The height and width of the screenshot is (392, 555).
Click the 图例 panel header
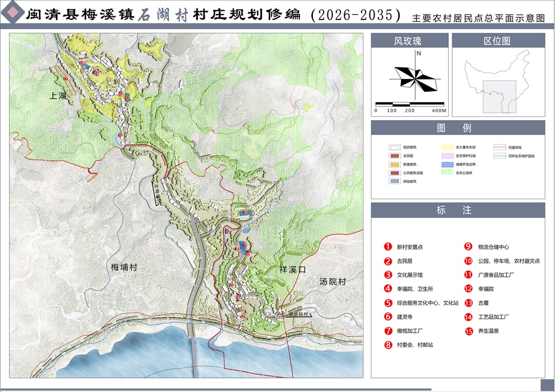coord(458,127)
